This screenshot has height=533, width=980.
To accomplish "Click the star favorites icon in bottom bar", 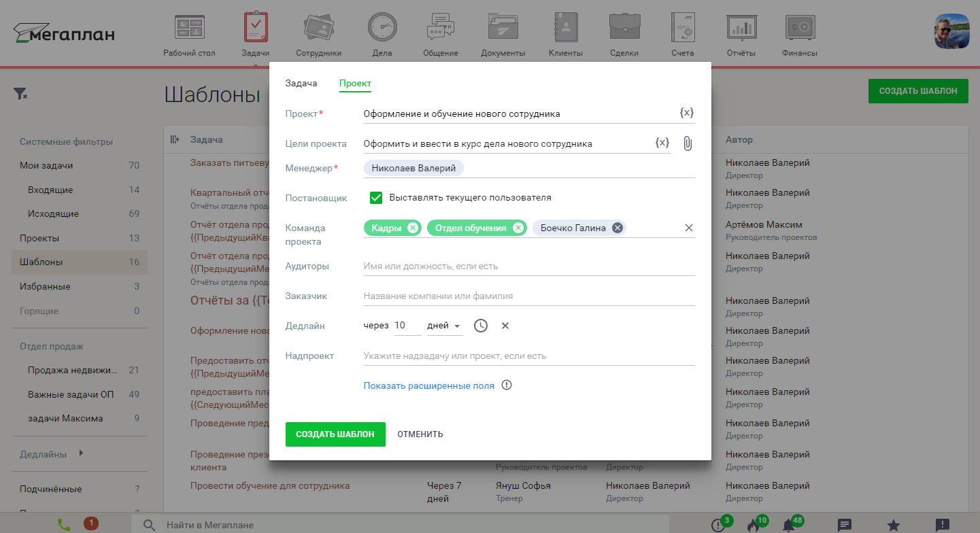I will 894,525.
